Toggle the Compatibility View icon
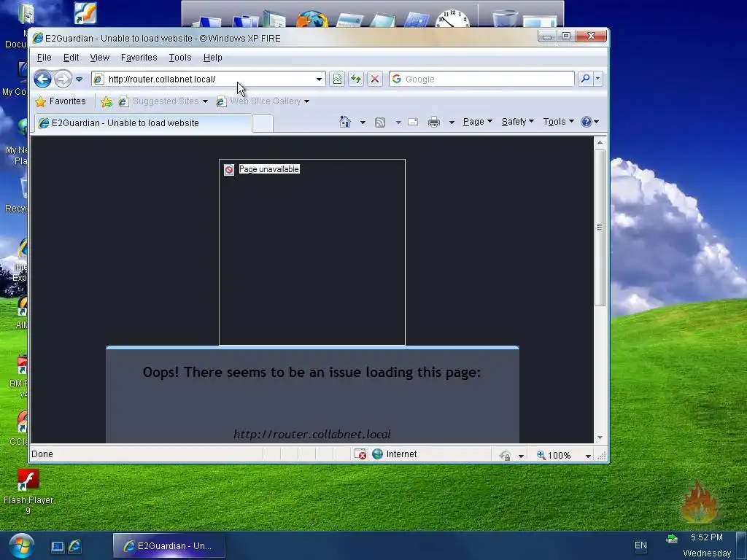Viewport: 747px width, 560px height. point(337,79)
